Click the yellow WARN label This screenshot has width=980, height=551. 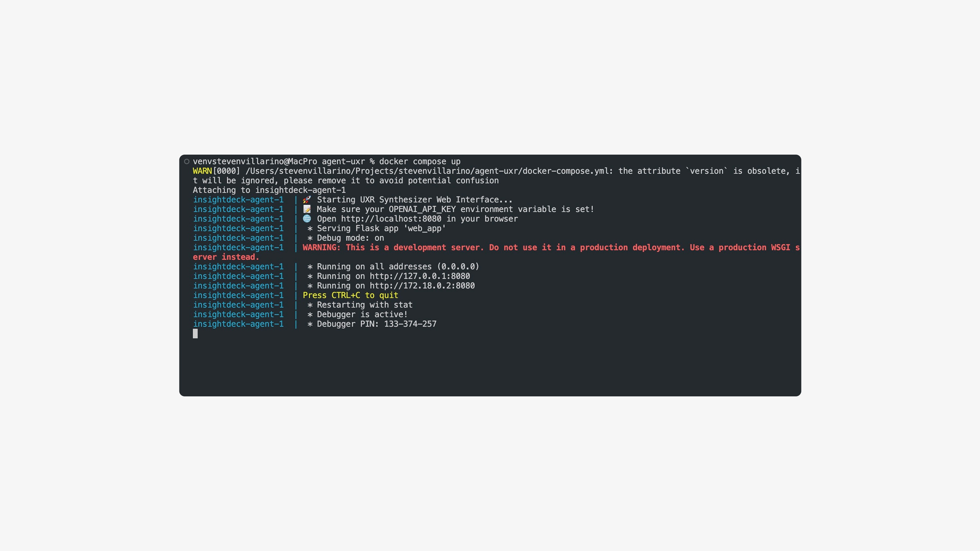tap(202, 171)
